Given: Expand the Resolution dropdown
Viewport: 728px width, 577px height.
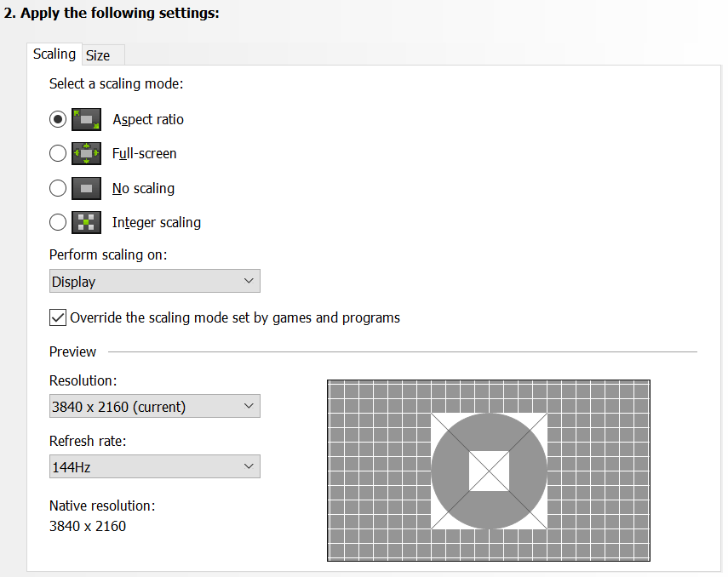Looking at the screenshot, I should (155, 406).
